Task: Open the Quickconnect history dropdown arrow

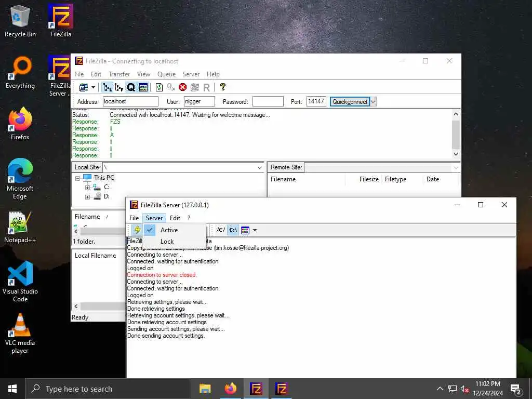Action: click(373, 101)
